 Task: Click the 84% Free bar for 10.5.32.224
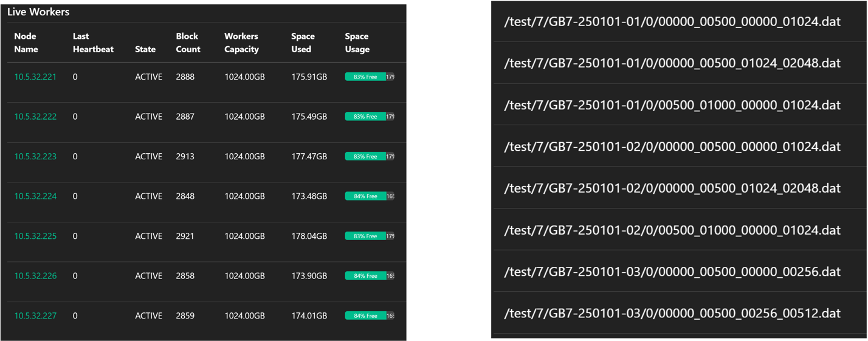[x=370, y=196]
